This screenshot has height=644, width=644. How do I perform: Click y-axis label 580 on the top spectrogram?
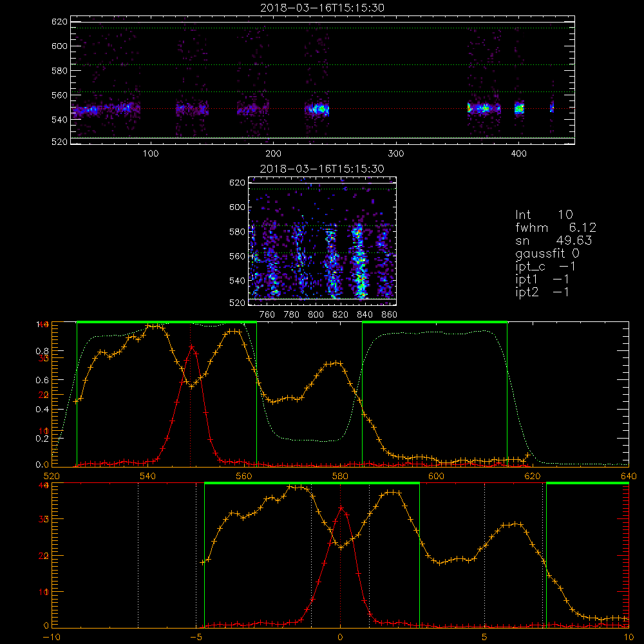pyautogui.click(x=59, y=71)
